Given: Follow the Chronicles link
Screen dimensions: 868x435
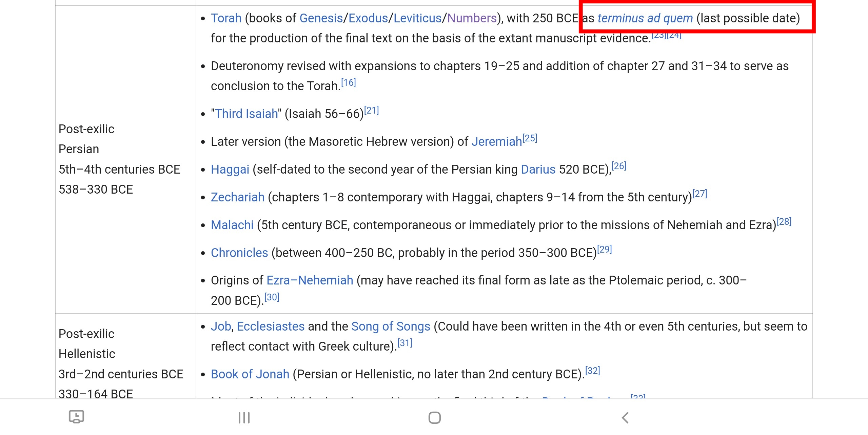Looking at the screenshot, I should 239,253.
